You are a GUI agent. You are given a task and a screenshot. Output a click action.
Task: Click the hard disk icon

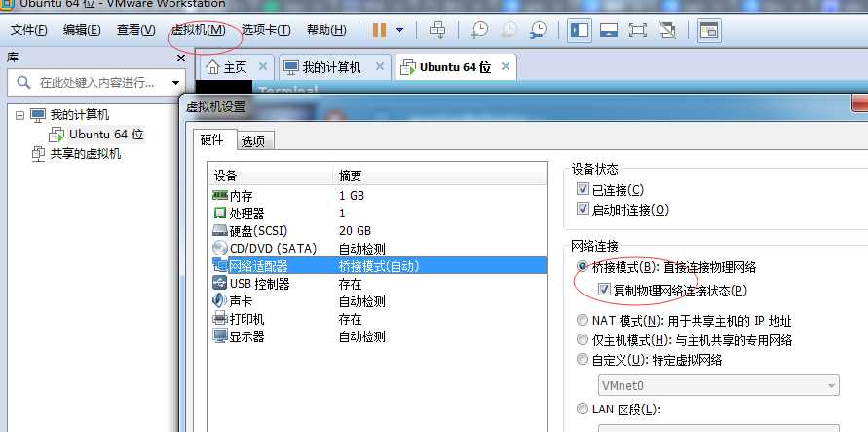click(x=220, y=231)
